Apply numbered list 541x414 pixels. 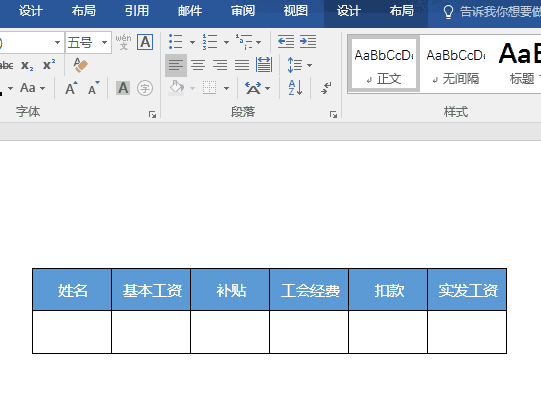pyautogui.click(x=210, y=42)
